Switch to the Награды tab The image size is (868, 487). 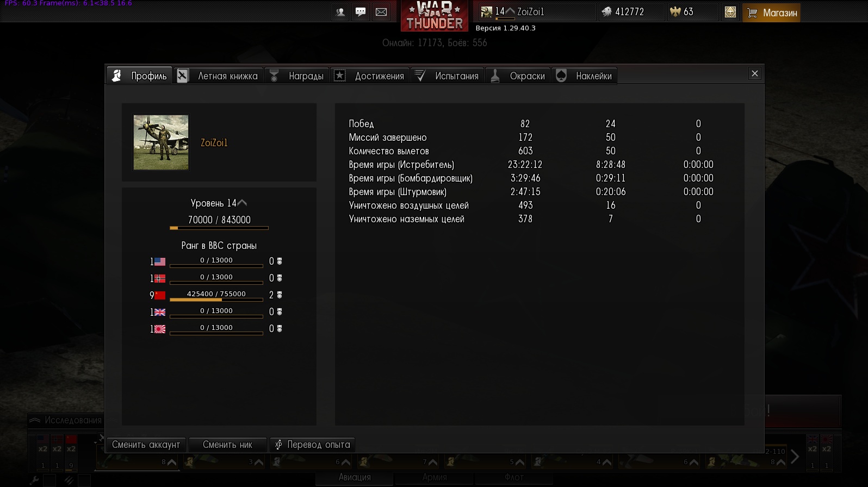(297, 76)
